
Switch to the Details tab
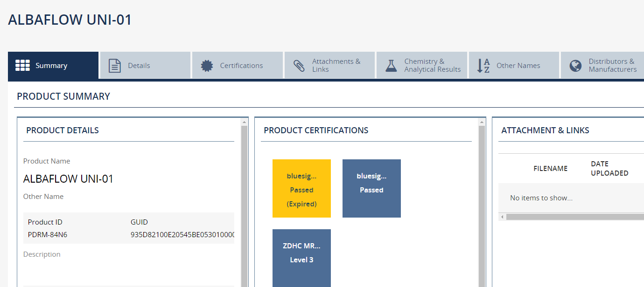[145, 65]
